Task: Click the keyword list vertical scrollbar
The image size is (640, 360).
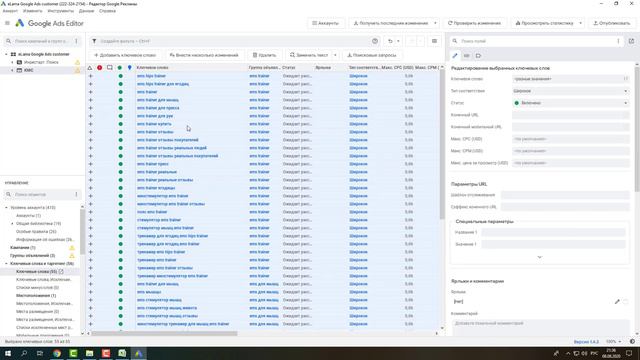Action: [x=442, y=145]
